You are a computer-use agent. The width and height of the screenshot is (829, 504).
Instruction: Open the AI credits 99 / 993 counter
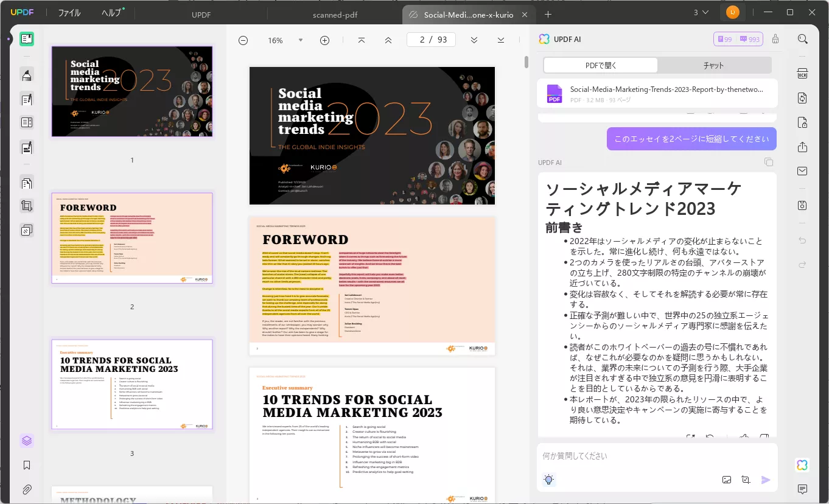(738, 39)
